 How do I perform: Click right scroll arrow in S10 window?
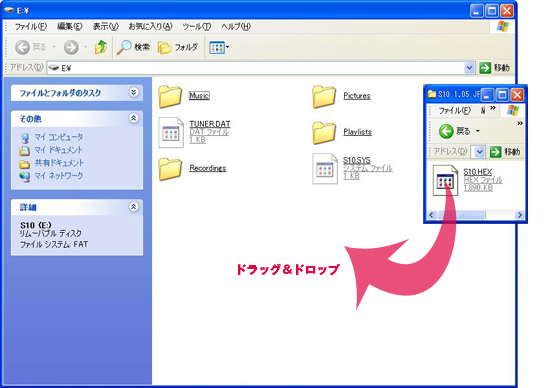[x=520, y=215]
